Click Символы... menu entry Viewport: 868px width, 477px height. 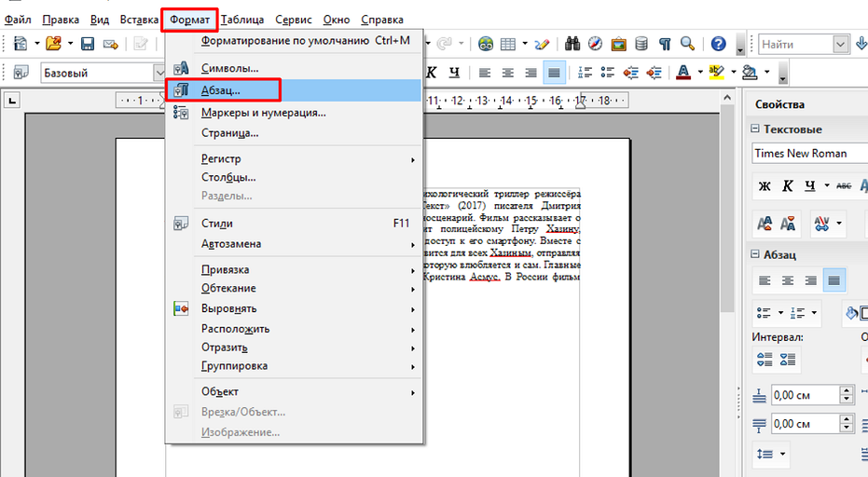[x=229, y=68]
